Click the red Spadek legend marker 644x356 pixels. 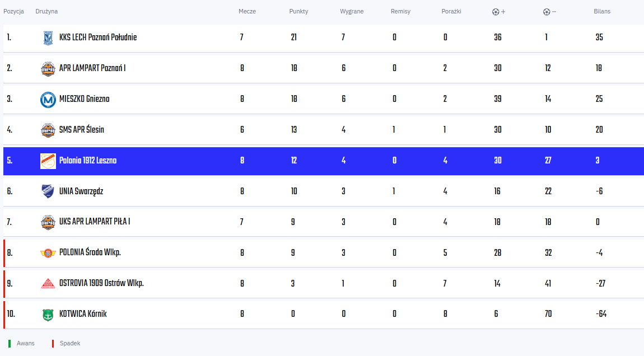tap(53, 344)
